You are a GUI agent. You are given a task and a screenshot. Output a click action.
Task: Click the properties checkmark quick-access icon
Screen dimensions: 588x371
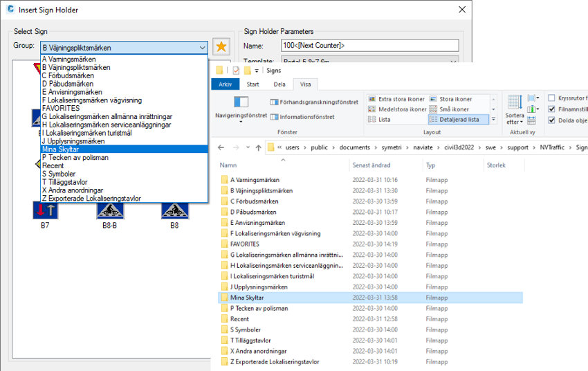(x=236, y=71)
